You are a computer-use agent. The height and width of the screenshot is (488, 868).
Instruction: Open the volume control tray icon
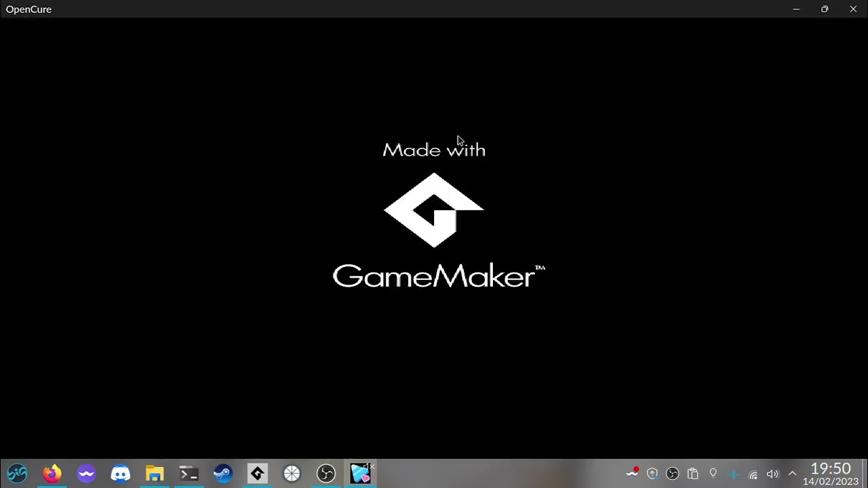click(x=772, y=474)
